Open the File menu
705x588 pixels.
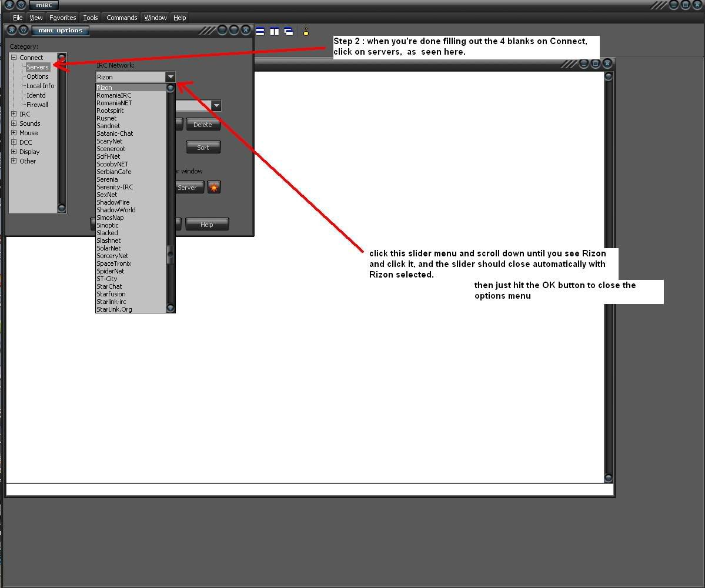point(18,18)
